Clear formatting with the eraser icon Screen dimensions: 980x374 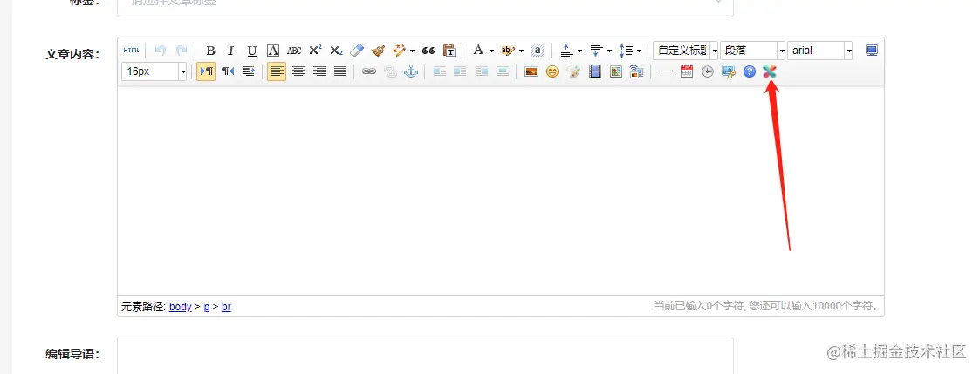click(357, 51)
